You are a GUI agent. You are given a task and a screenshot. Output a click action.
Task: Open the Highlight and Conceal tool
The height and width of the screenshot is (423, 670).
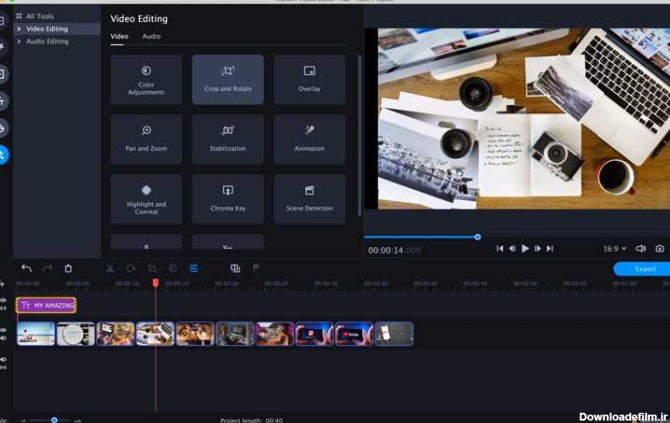[146, 199]
